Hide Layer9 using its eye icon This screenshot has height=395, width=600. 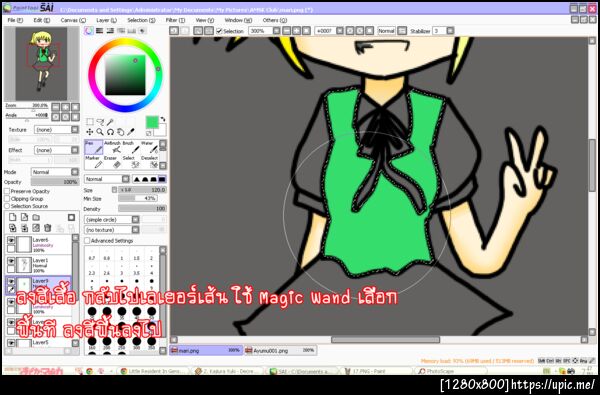[x=11, y=281]
